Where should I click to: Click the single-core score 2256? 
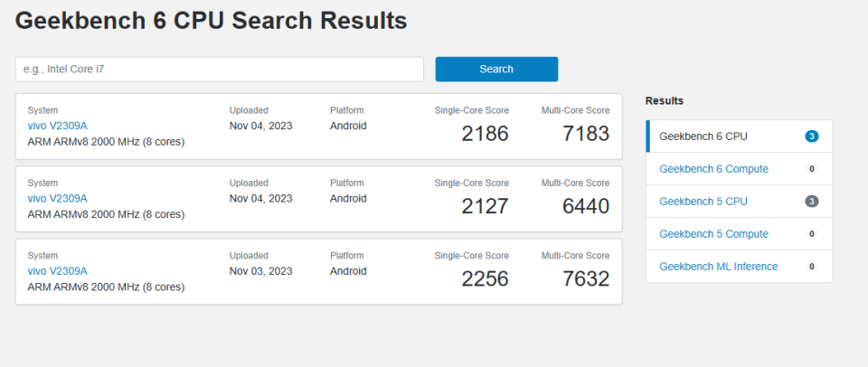(485, 279)
